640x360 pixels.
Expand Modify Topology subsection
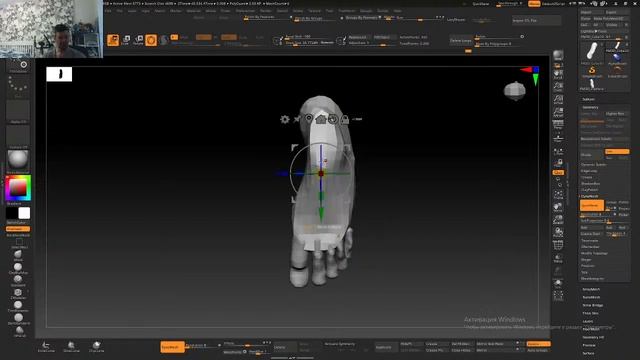(594, 253)
